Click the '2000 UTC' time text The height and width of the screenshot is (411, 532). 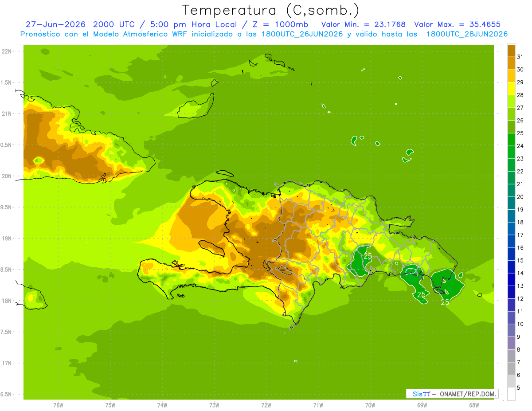[113, 24]
